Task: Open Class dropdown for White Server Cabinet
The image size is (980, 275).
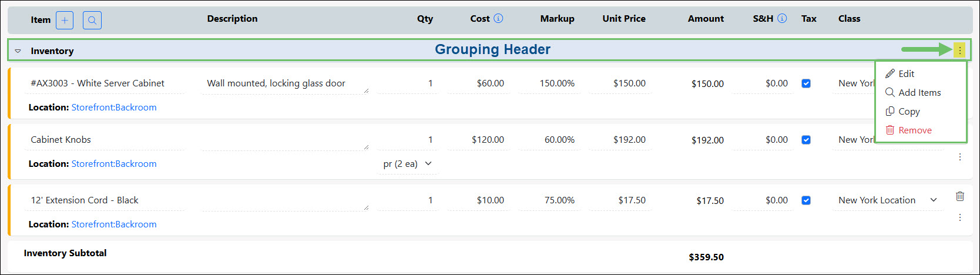Action: pos(854,83)
